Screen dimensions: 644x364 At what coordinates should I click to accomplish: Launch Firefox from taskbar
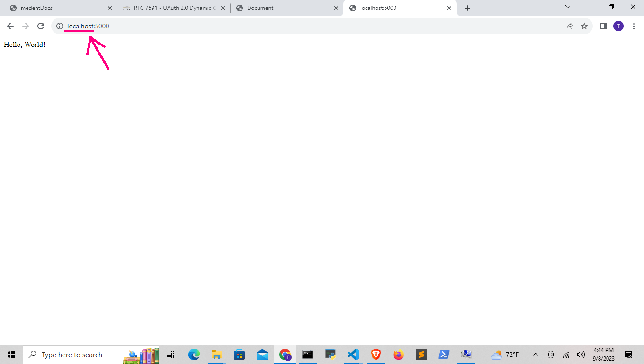click(x=399, y=355)
